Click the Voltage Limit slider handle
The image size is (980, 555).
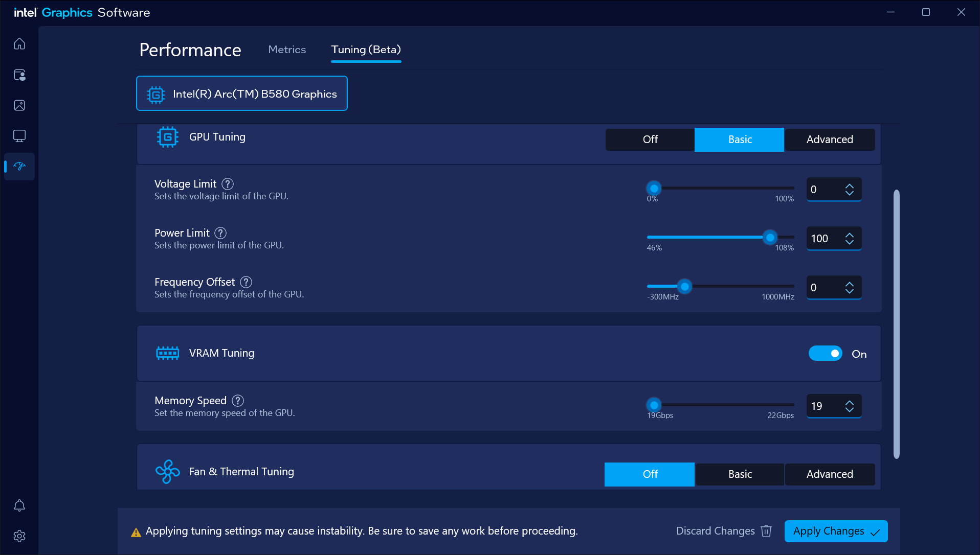[654, 188]
